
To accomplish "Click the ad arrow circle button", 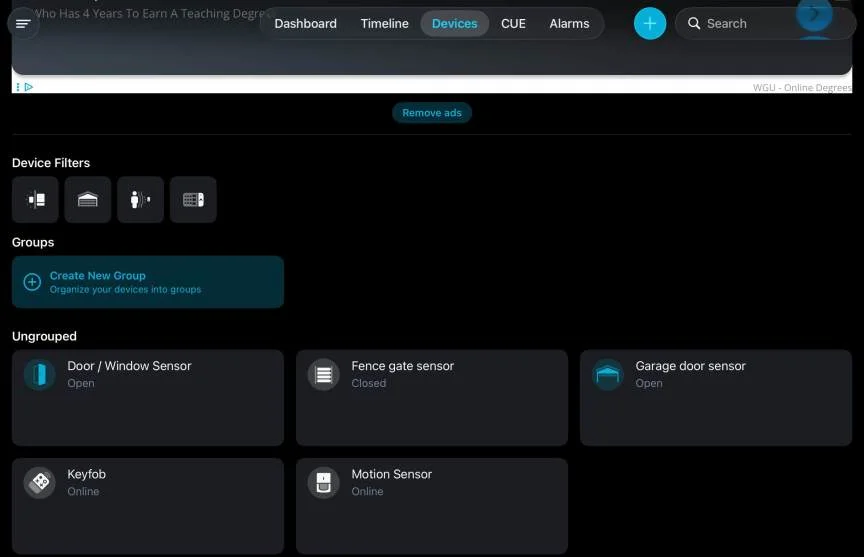I will click(814, 13).
